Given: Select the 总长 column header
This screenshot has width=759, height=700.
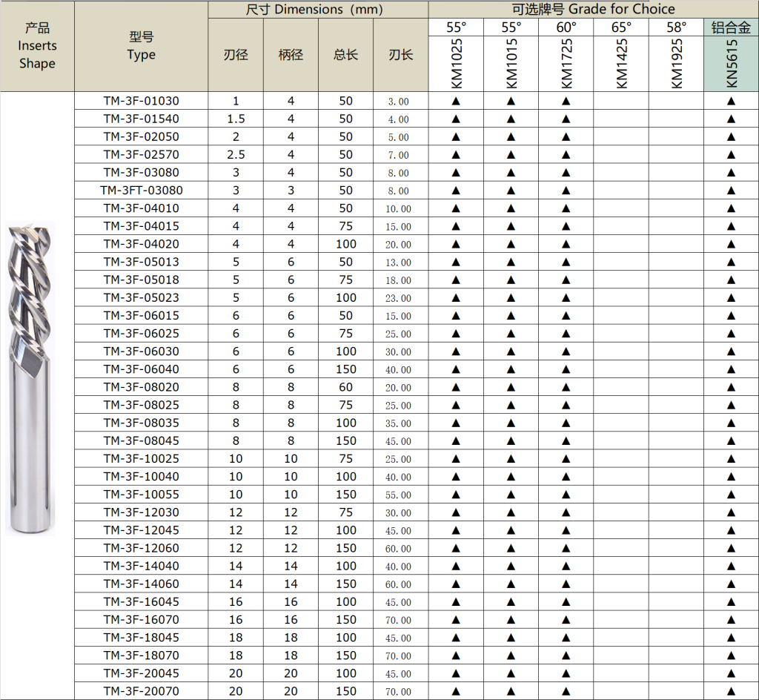Looking at the screenshot, I should click(x=345, y=55).
